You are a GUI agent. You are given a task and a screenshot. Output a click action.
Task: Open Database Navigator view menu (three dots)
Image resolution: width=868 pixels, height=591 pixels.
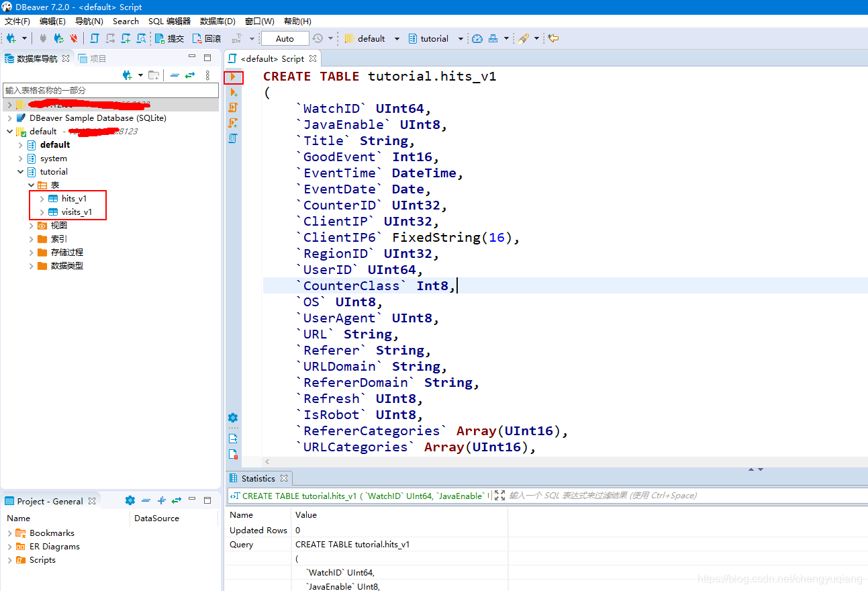click(207, 75)
